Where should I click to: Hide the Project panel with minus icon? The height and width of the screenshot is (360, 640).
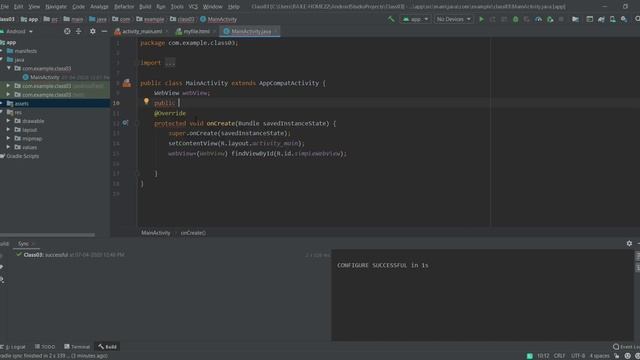(104, 31)
